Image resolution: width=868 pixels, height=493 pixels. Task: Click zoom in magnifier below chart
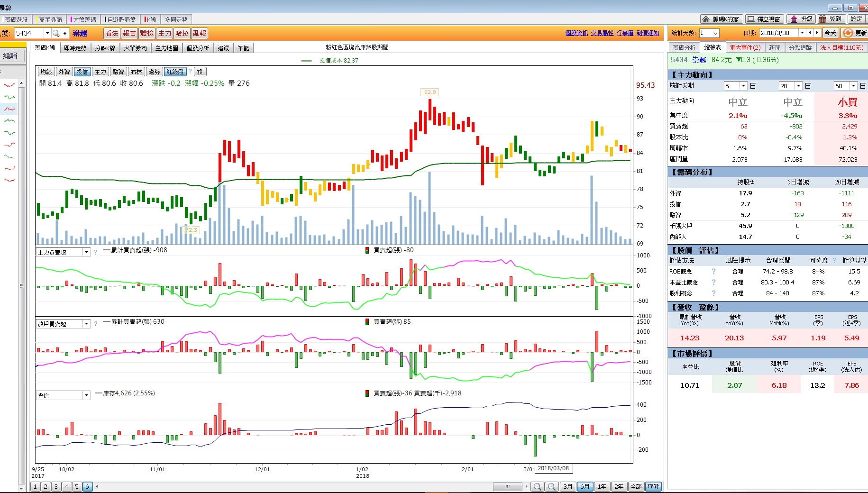point(552,486)
